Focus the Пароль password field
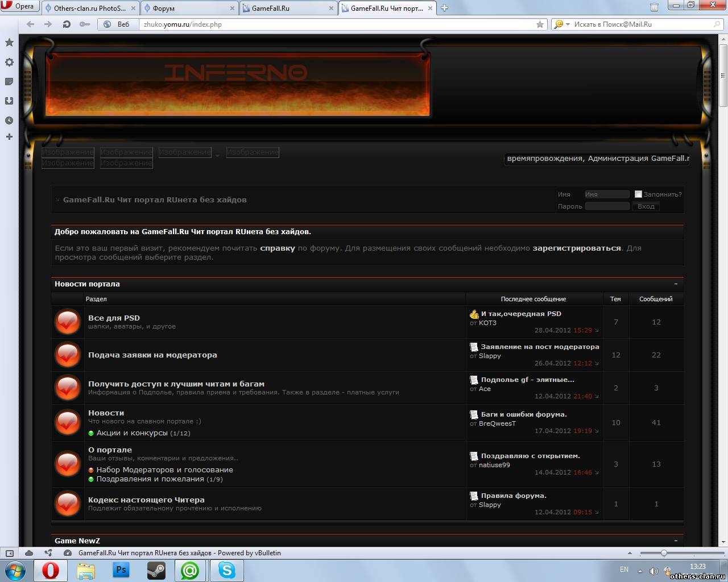The image size is (728, 582). (607, 206)
